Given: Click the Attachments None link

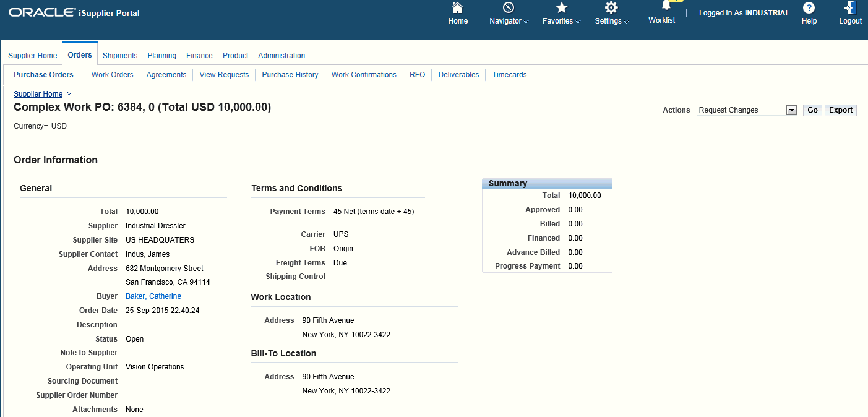Looking at the screenshot, I should (134, 410).
